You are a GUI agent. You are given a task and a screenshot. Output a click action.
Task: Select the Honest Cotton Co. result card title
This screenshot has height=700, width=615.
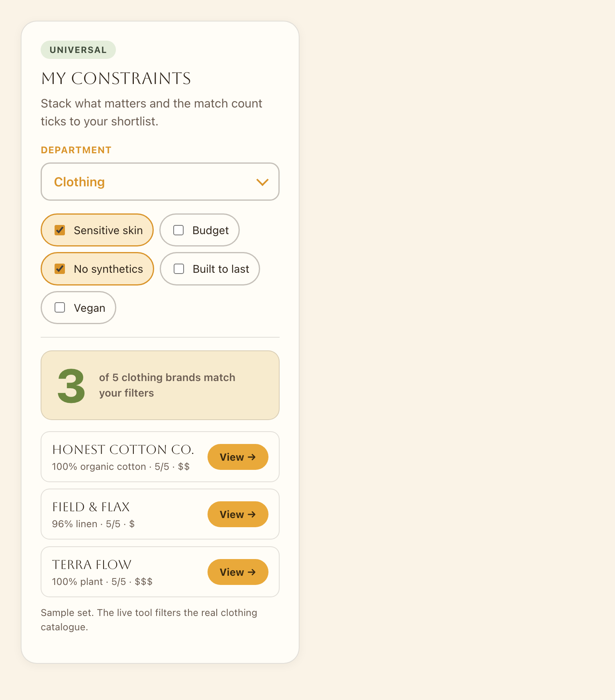pyautogui.click(x=123, y=450)
